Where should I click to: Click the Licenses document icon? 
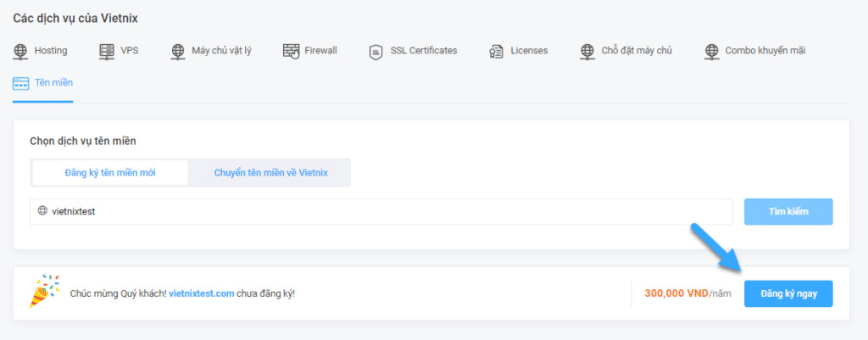496,52
